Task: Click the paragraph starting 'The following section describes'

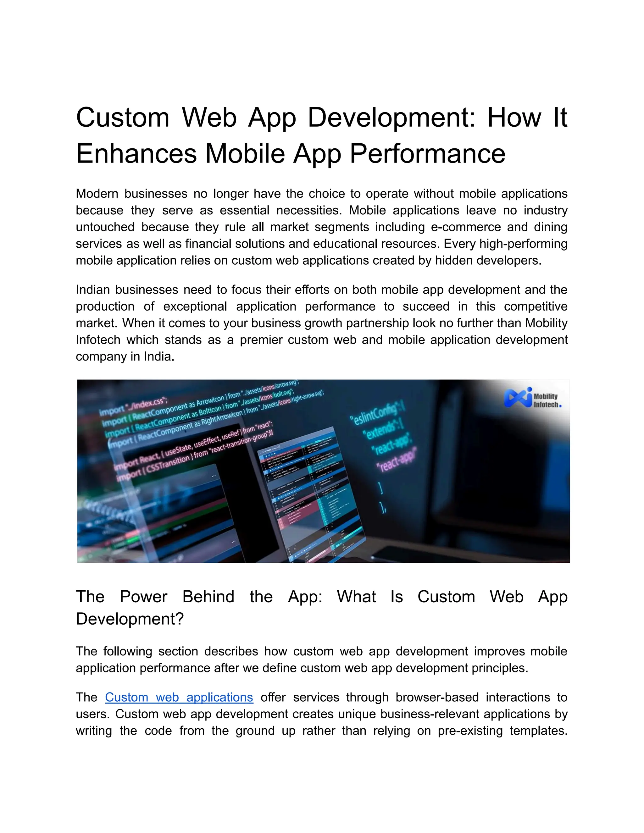Action: coord(321,659)
